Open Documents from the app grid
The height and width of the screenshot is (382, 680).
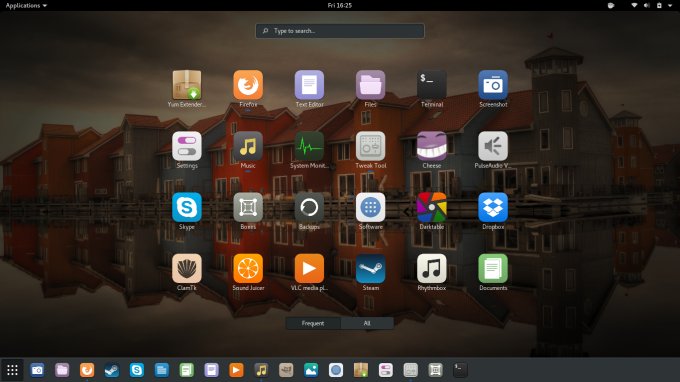493,268
